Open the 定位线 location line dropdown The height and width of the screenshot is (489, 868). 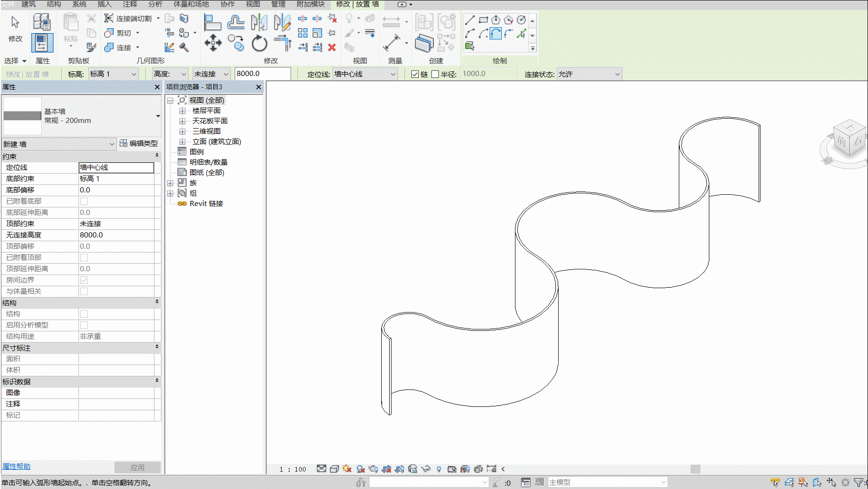[365, 74]
